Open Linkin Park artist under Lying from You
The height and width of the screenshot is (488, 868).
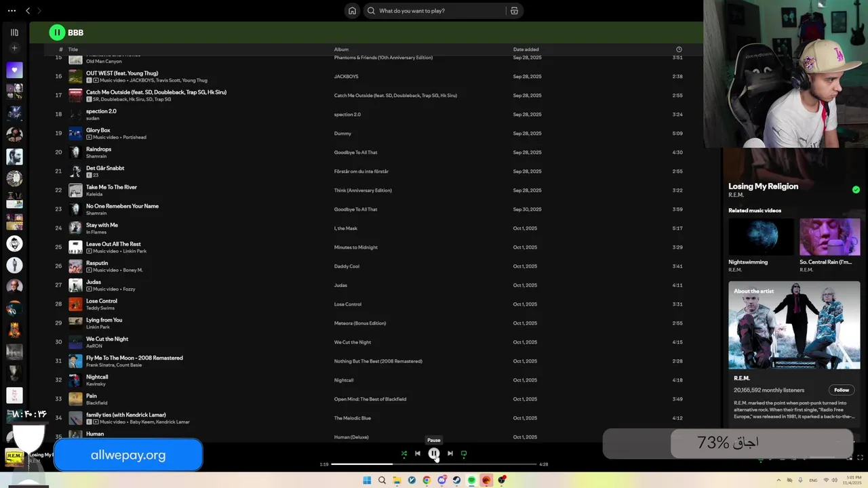click(98, 327)
